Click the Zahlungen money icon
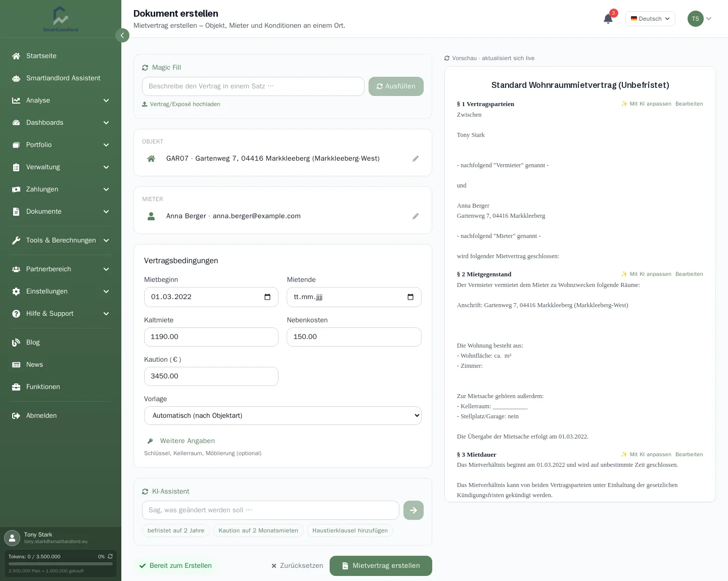The image size is (728, 581). coord(16,189)
